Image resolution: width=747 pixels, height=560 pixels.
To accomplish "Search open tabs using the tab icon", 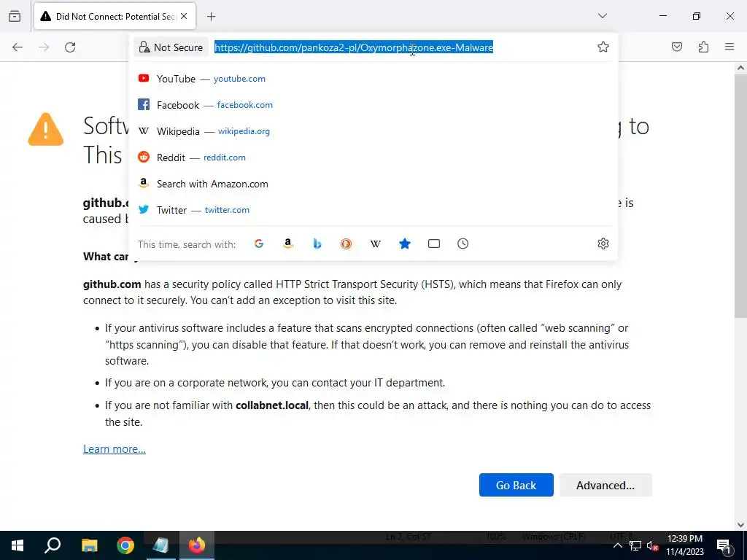I will pos(433,244).
